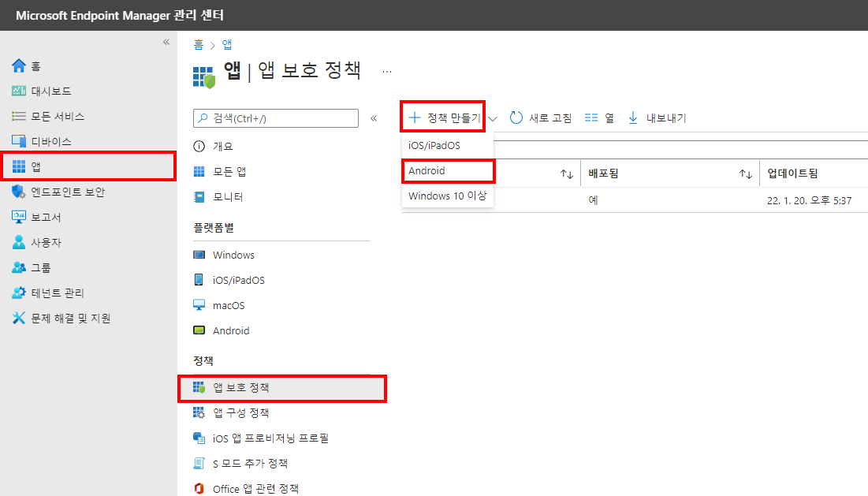The width and height of the screenshot is (868, 496).
Task: Click the Export (내보내기) label
Action: [666, 118]
